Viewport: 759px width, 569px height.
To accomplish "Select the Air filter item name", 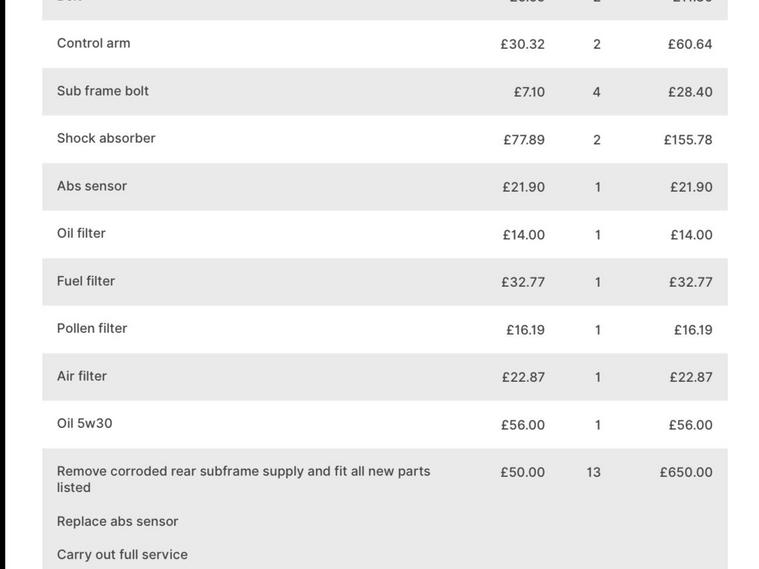I will coord(81,376).
